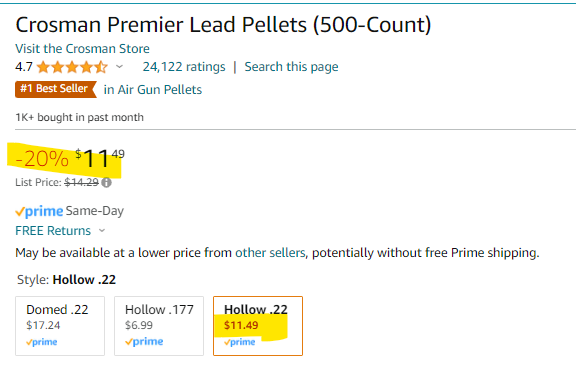Open FREE Returns details
576x370 pixels.
point(53,231)
